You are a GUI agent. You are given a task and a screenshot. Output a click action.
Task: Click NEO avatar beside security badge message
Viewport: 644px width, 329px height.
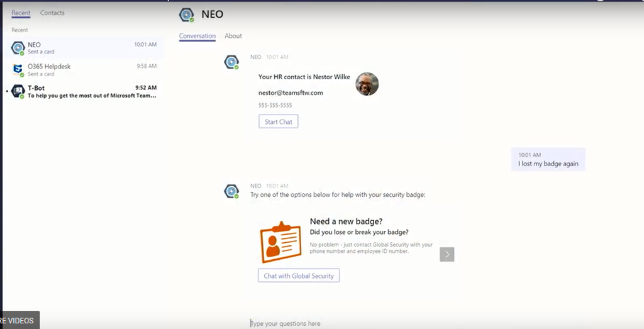231,191
